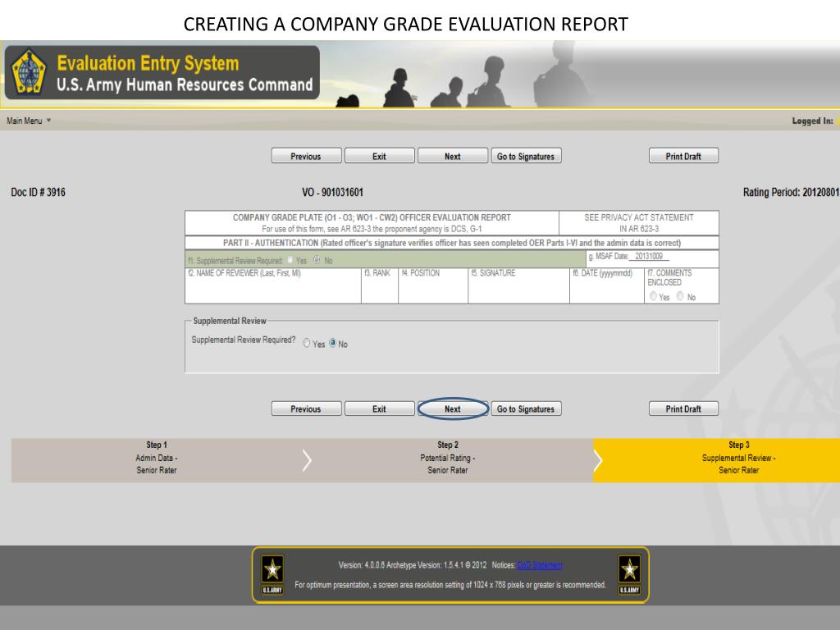Click the MSAF Date field 20131009
The width and height of the screenshot is (840, 630).
point(649,257)
